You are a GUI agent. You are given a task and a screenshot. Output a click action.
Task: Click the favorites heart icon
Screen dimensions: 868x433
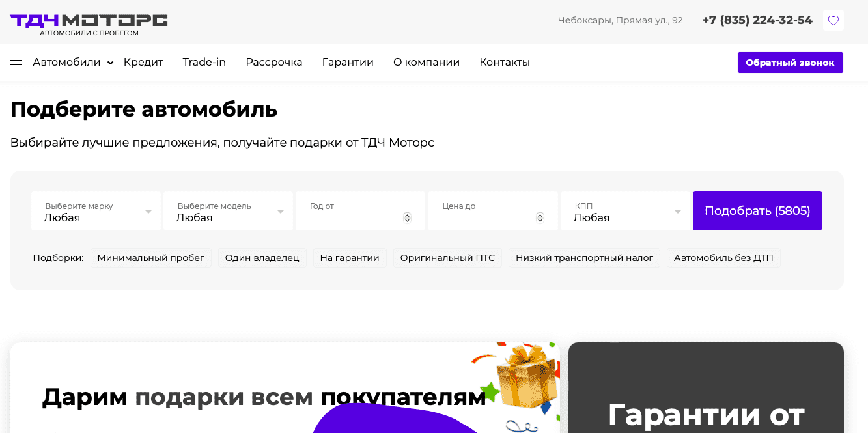pos(833,20)
